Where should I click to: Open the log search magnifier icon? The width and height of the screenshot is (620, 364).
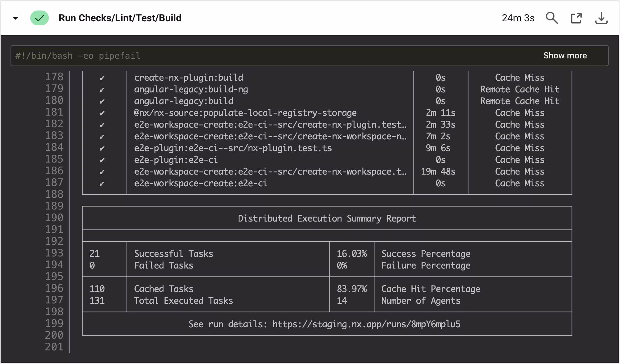coord(552,18)
